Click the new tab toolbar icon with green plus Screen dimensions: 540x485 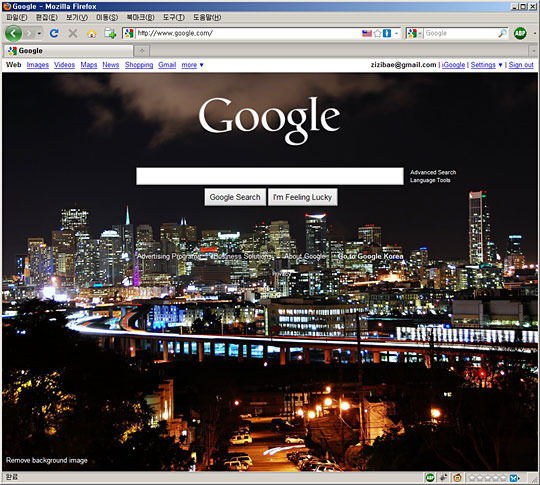(110, 33)
